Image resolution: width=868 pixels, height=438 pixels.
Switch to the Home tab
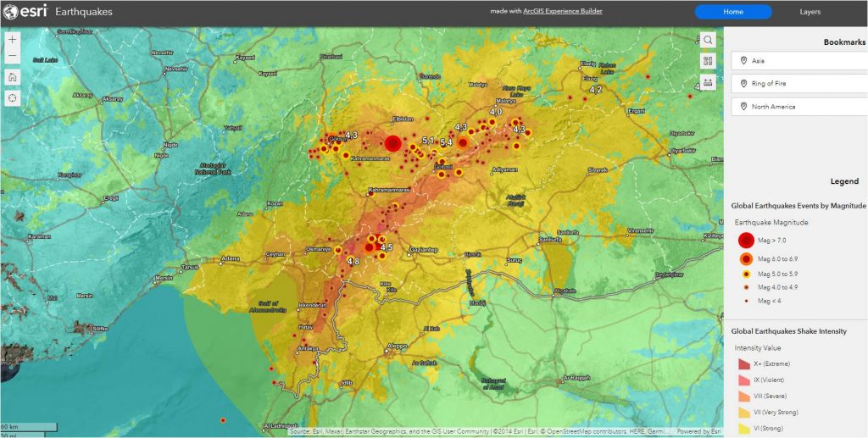tap(733, 12)
